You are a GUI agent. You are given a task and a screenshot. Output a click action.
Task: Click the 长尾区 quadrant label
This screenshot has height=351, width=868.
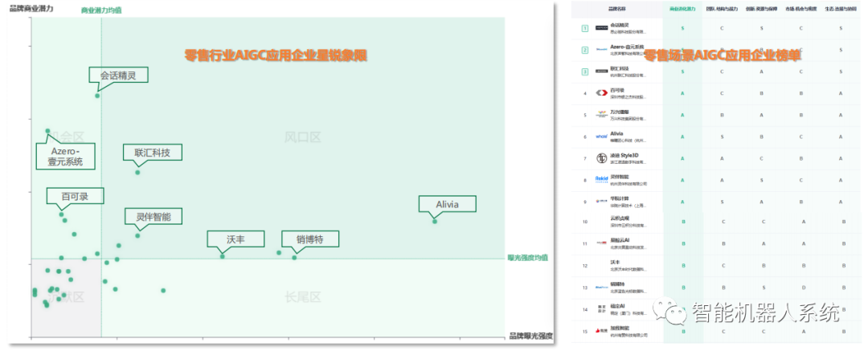[x=303, y=297]
